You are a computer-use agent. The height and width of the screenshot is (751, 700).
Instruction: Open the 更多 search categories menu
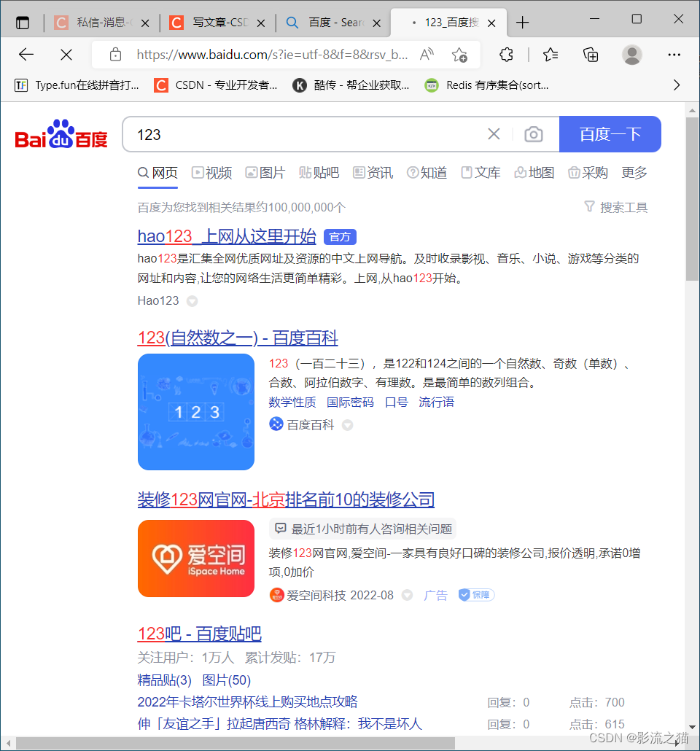click(x=634, y=172)
